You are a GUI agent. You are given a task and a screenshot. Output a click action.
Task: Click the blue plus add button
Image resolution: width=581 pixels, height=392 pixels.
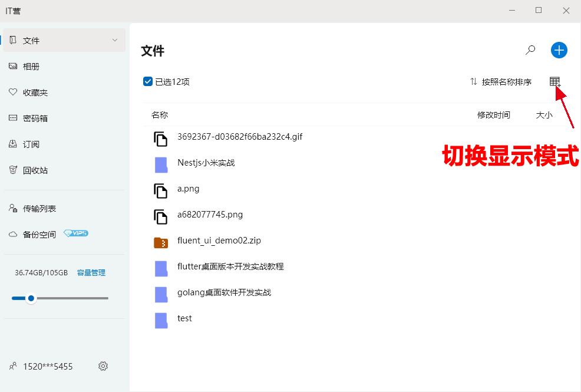pyautogui.click(x=559, y=50)
